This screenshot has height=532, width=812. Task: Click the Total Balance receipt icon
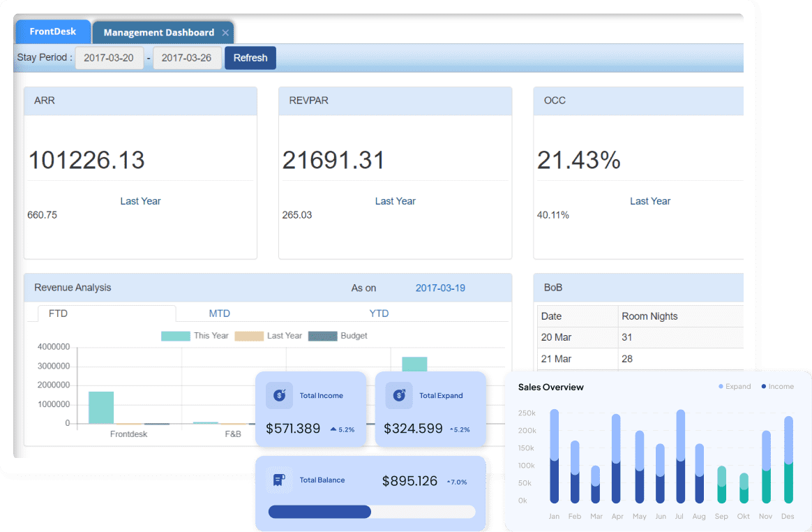pos(279,480)
